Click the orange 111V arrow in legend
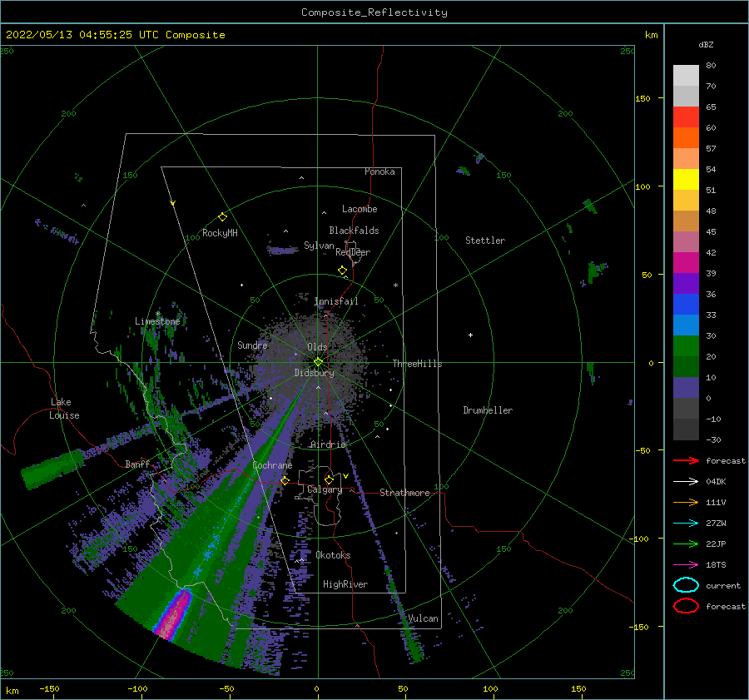 click(x=686, y=502)
